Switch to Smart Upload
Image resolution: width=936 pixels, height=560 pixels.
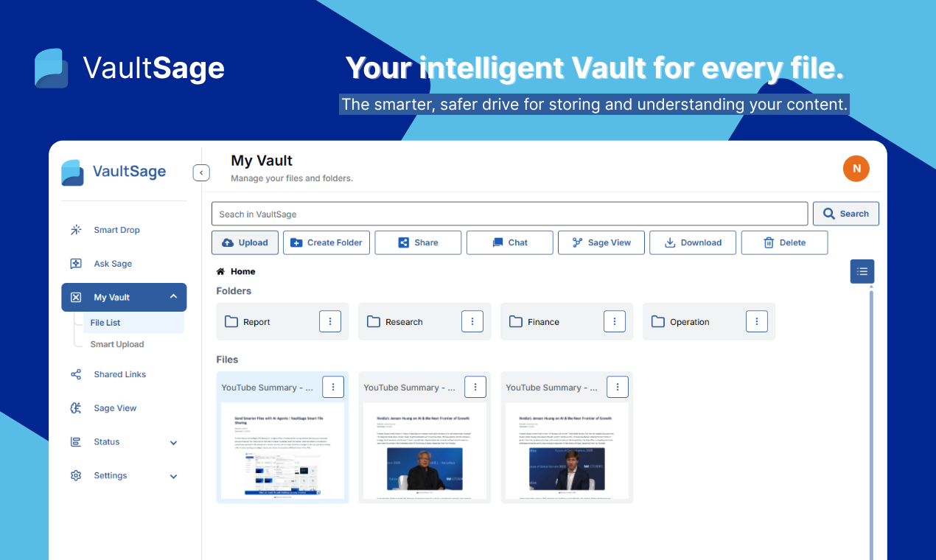pyautogui.click(x=116, y=344)
